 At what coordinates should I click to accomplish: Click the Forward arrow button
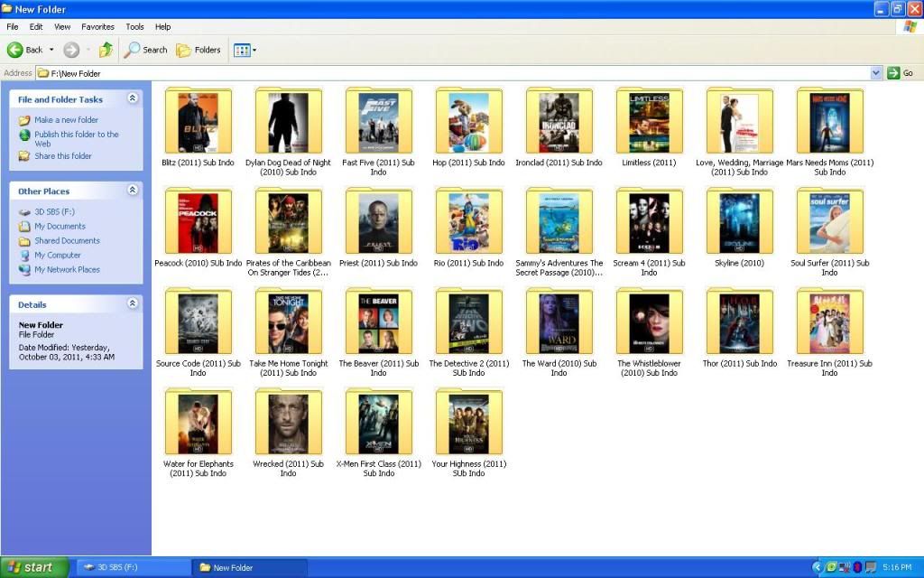tap(71, 51)
